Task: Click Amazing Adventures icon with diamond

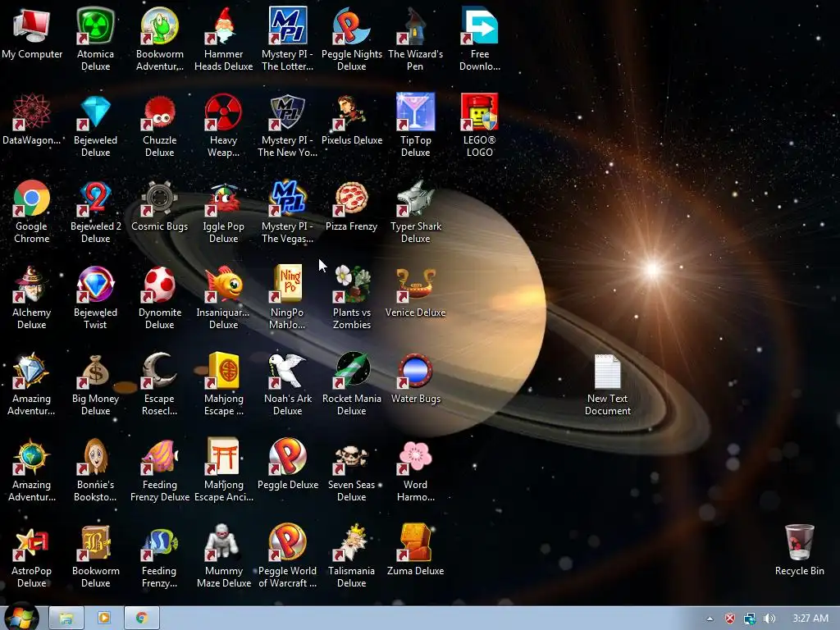Action: (32, 372)
